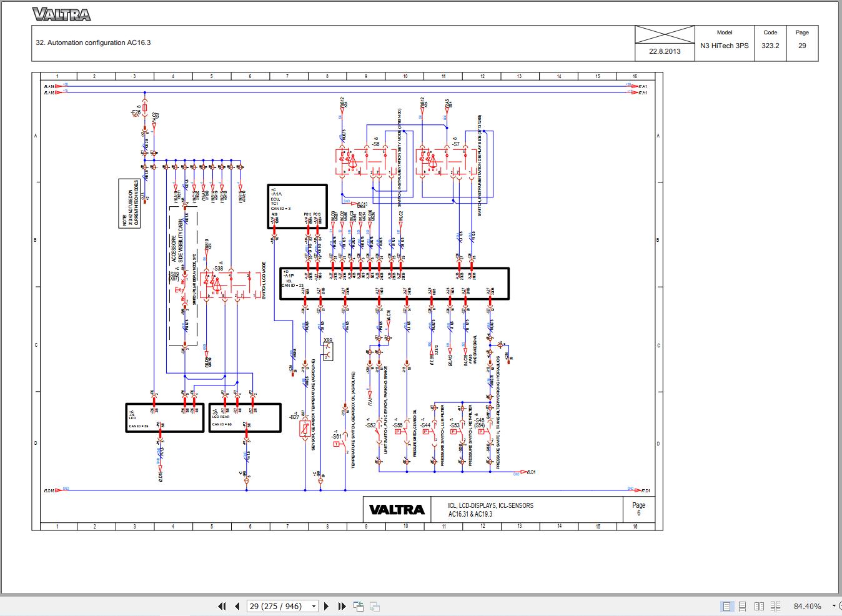Click the A1P ICL component block
This screenshot has width=842, height=616.
(394, 284)
